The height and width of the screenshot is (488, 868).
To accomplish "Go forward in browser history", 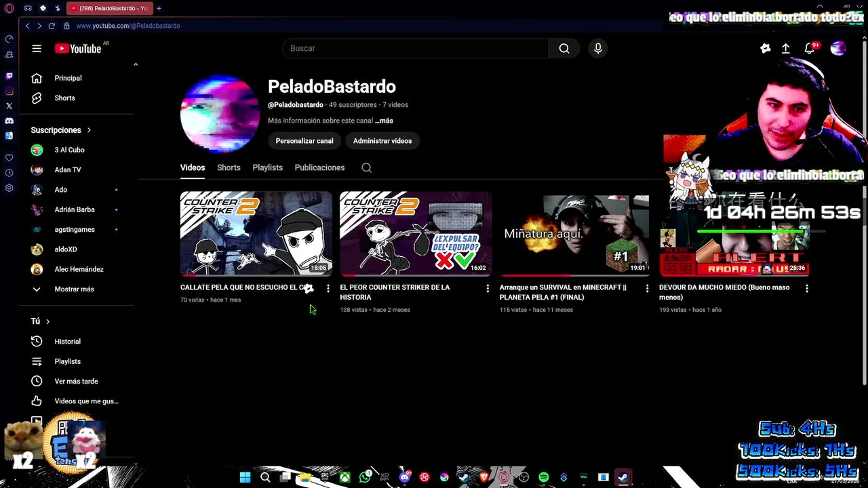I will (x=39, y=26).
